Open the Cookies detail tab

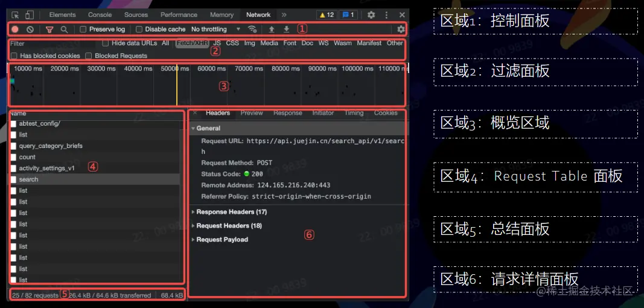point(386,113)
